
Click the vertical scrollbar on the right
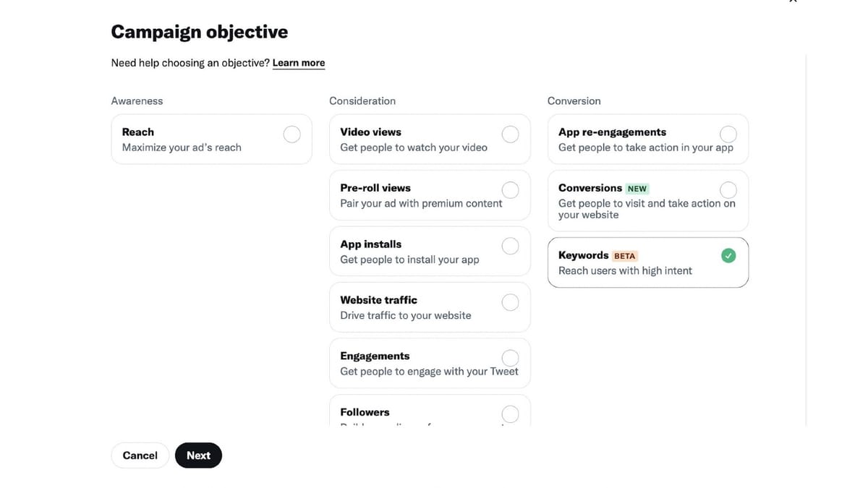(805, 239)
